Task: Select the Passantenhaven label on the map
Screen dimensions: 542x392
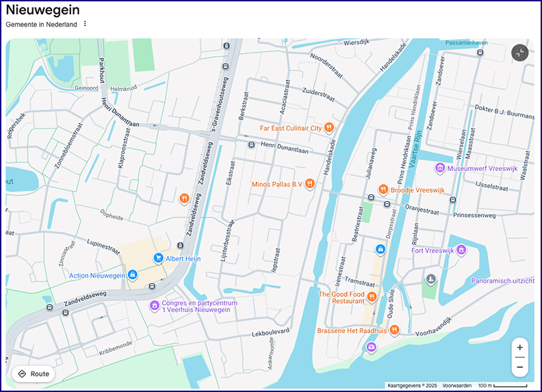Action: pos(466,42)
